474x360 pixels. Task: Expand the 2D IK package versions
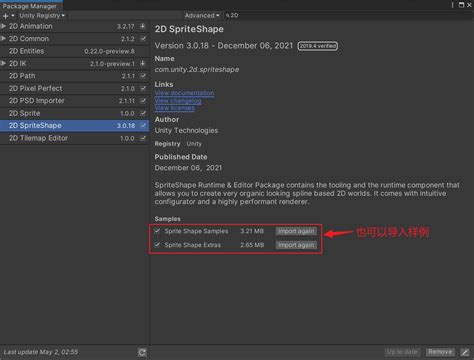click(3, 63)
